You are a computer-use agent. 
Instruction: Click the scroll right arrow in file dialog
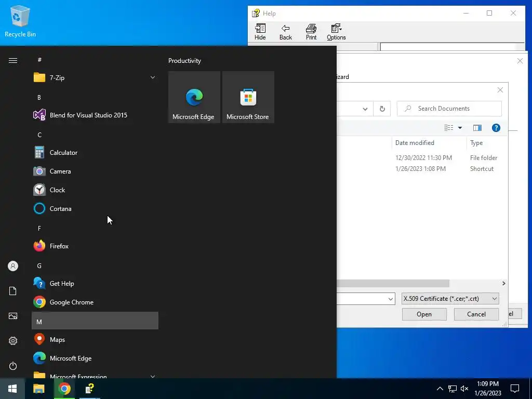[x=503, y=283]
